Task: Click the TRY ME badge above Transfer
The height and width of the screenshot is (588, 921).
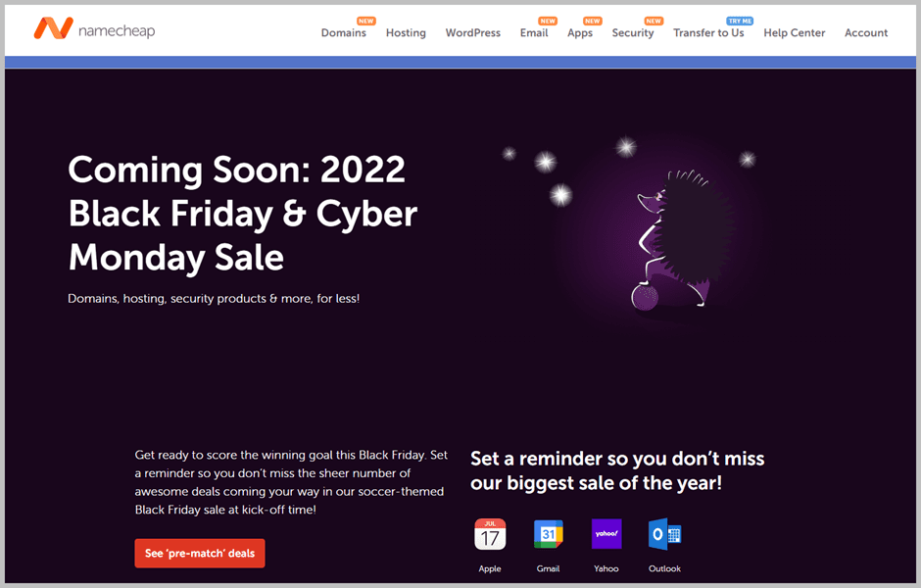Action: click(x=740, y=21)
